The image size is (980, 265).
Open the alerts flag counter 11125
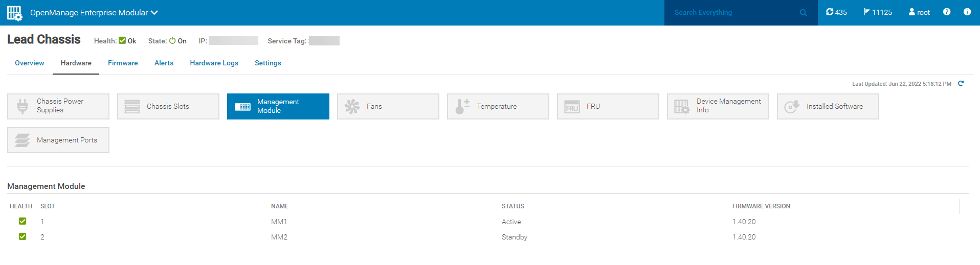(x=878, y=12)
